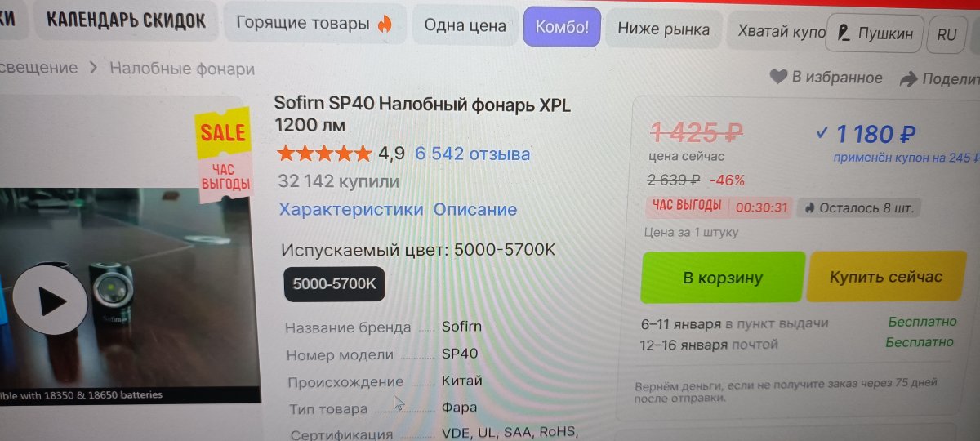Image resolution: width=980 pixels, height=441 pixels.
Task: Click the flame icon in Горящие товары
Action: (x=384, y=24)
